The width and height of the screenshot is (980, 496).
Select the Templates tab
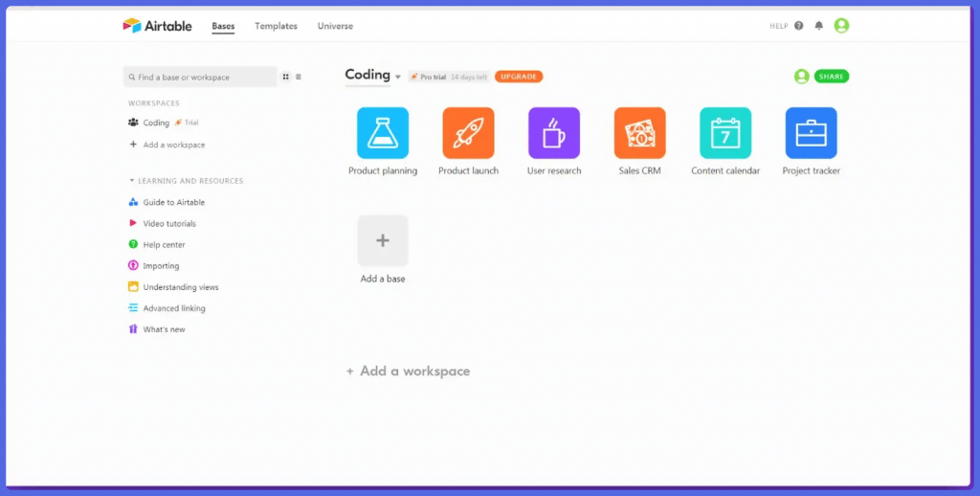(x=277, y=26)
